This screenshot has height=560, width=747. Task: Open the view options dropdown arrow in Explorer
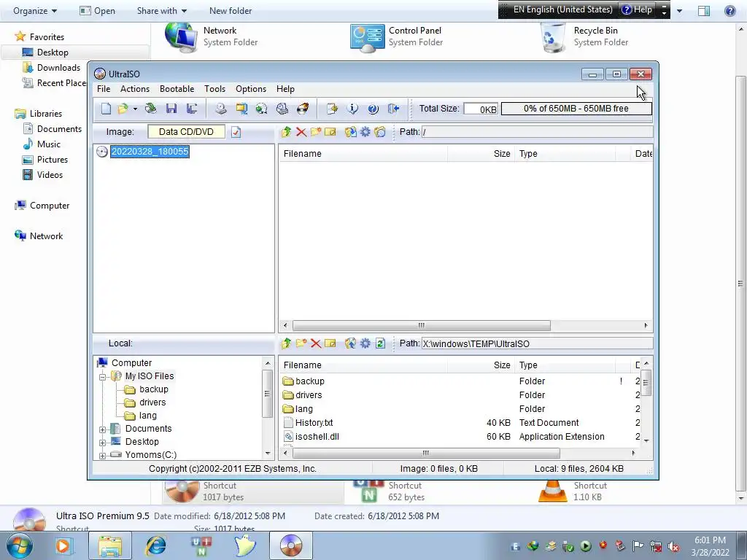pos(679,10)
